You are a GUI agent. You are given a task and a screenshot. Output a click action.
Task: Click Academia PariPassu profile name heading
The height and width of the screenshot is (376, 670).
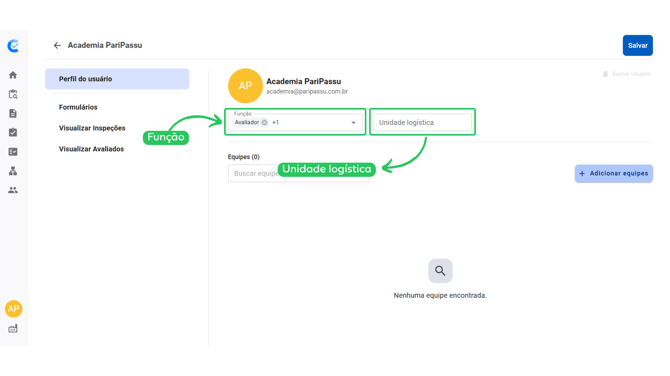click(303, 81)
